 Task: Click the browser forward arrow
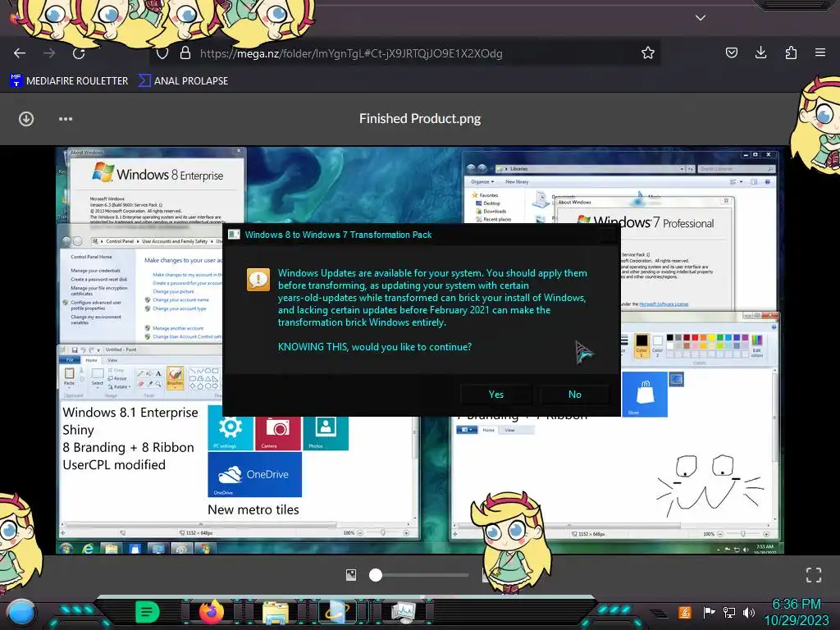[49, 53]
